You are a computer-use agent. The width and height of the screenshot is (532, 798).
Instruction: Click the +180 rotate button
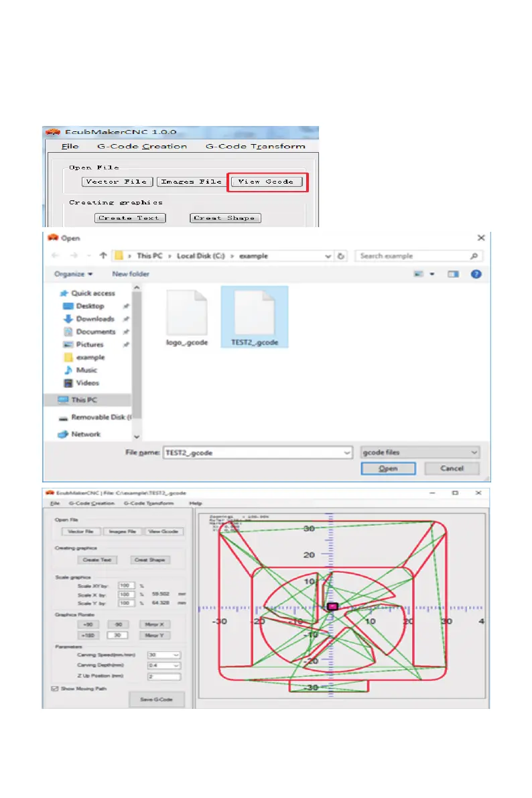88,635
